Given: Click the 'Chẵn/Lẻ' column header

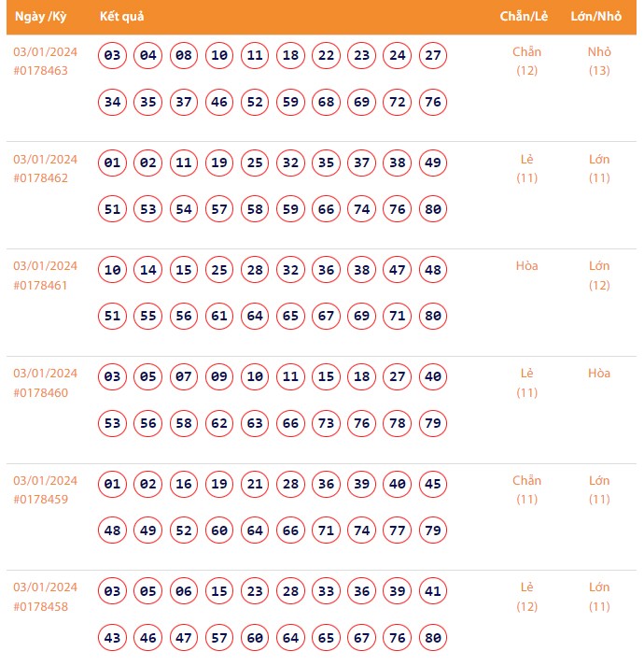Looking at the screenshot, I should pos(525,17).
